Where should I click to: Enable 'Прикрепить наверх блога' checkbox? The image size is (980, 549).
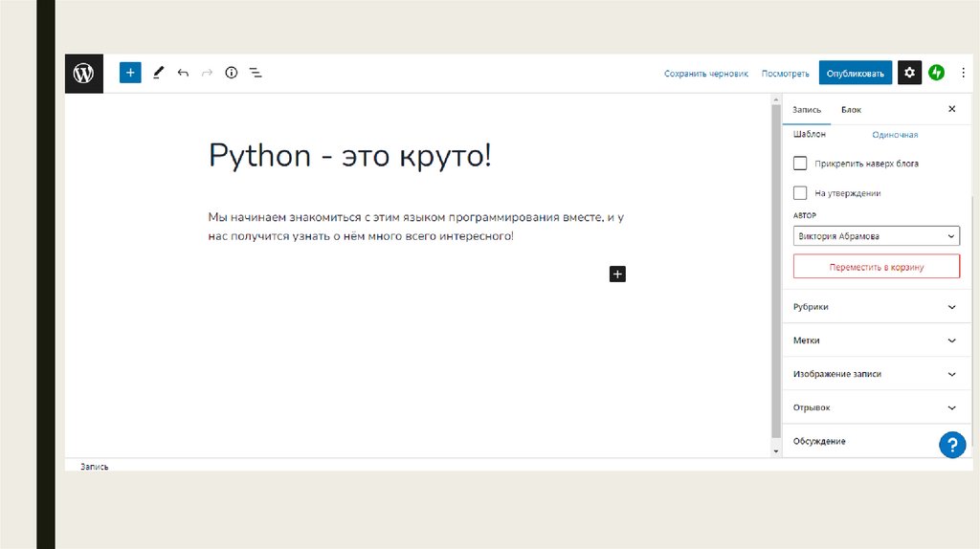800,164
